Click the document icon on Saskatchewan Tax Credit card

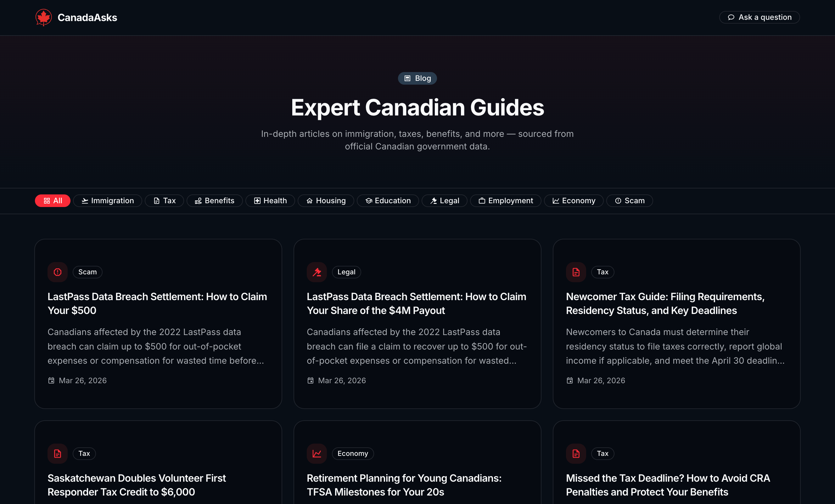pos(57,453)
